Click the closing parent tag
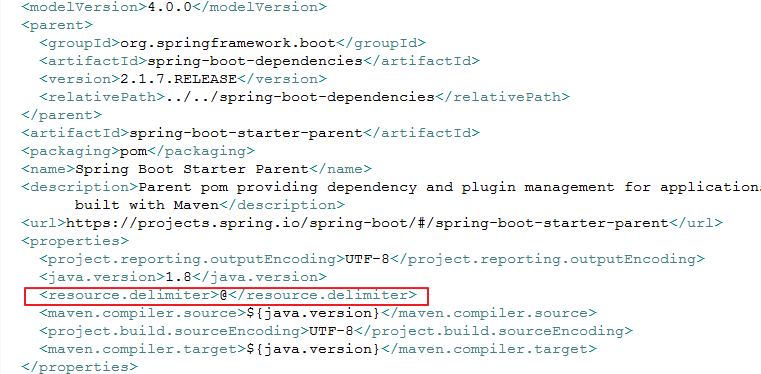761x374 pixels. 62,115
